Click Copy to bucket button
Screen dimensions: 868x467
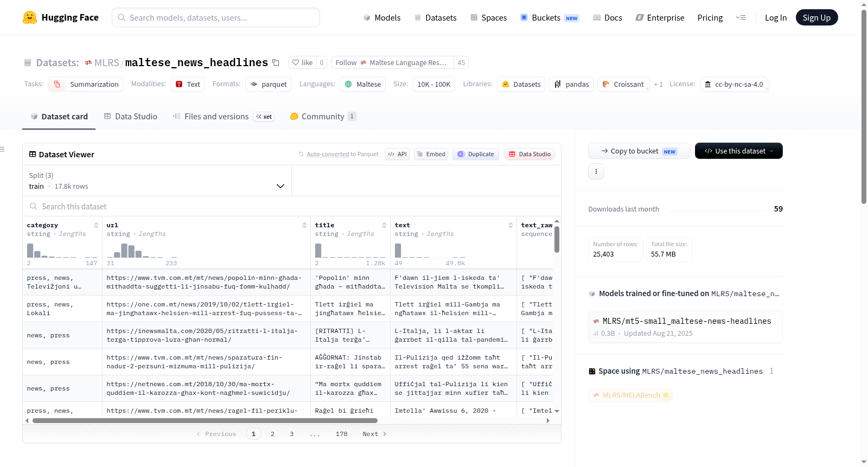point(639,151)
